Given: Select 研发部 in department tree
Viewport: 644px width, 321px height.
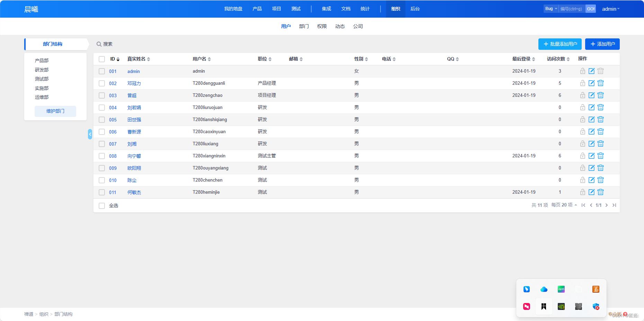Looking at the screenshot, I should tap(42, 70).
